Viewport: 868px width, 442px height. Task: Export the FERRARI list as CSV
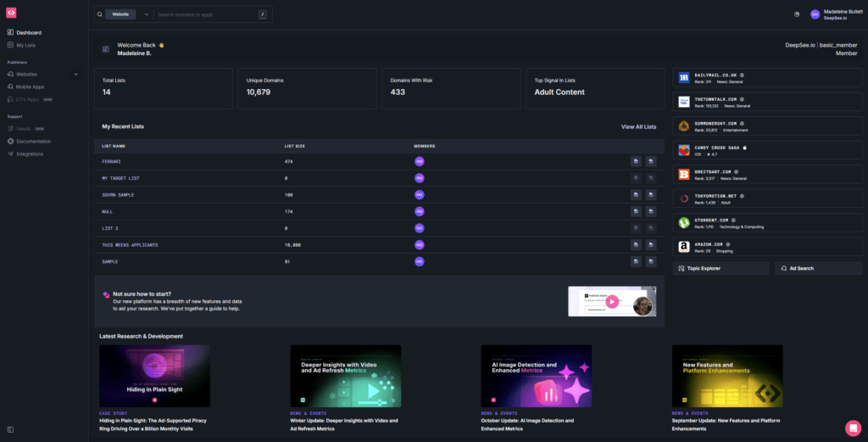[651, 162]
